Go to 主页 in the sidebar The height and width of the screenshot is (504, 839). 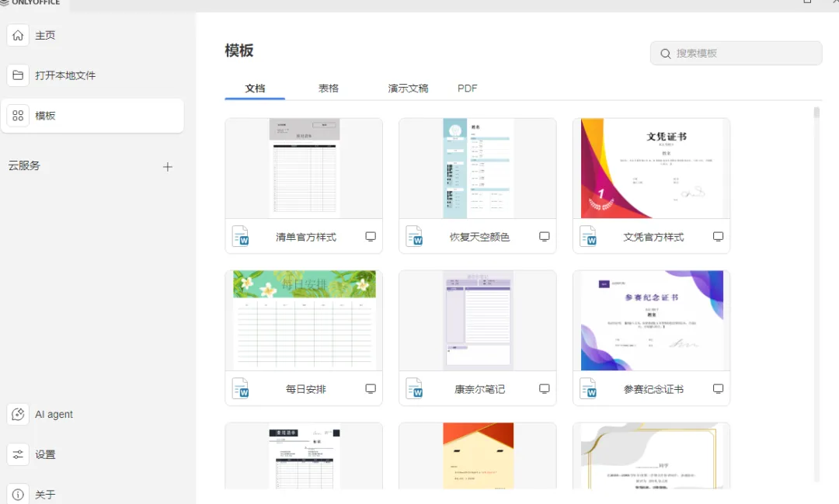tap(46, 35)
